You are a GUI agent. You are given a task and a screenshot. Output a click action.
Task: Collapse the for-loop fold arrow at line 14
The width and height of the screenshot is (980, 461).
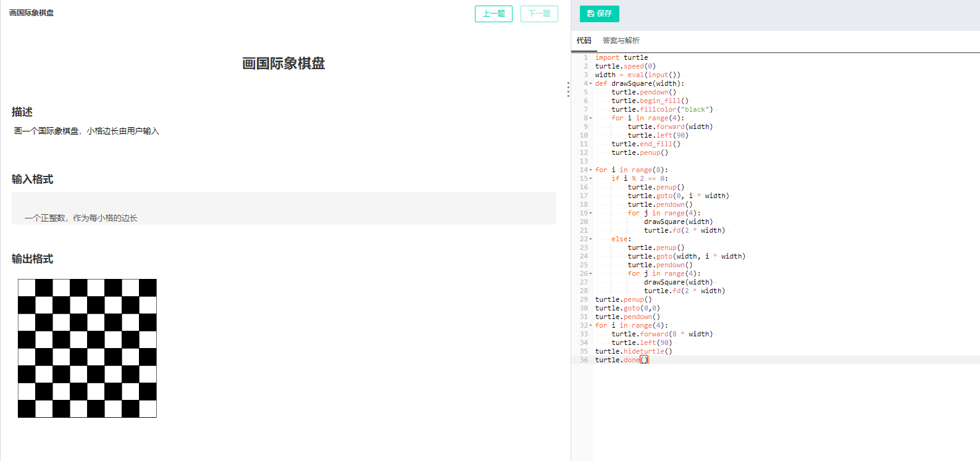(590, 170)
